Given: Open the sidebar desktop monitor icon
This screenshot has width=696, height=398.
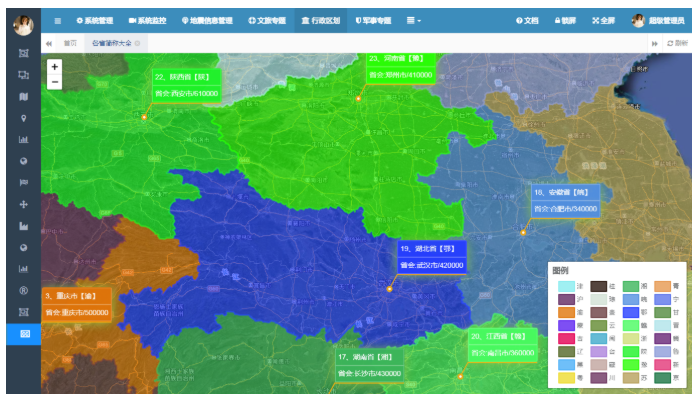Looking at the screenshot, I should pos(24,75).
